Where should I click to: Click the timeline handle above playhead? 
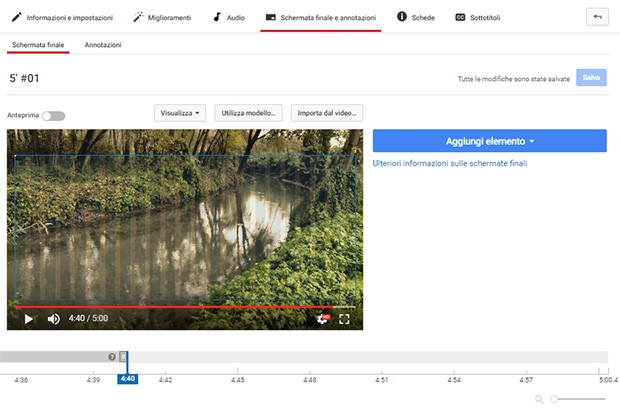[123, 356]
